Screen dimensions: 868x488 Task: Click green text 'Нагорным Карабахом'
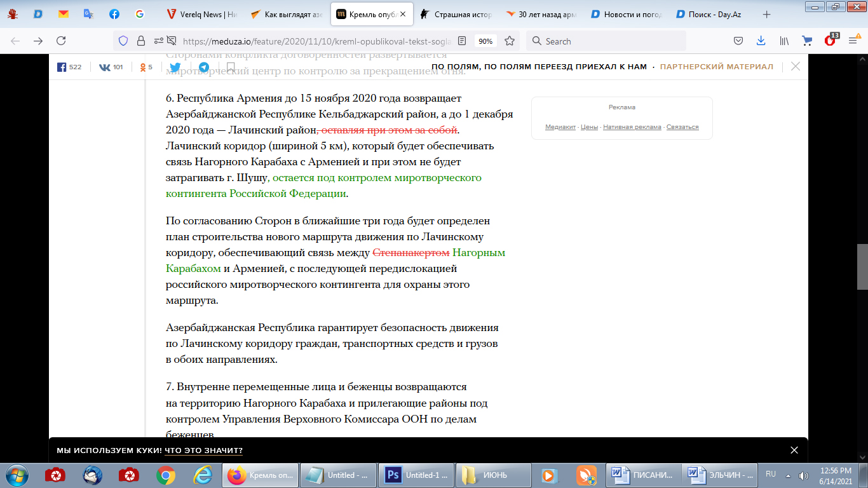[x=336, y=261]
